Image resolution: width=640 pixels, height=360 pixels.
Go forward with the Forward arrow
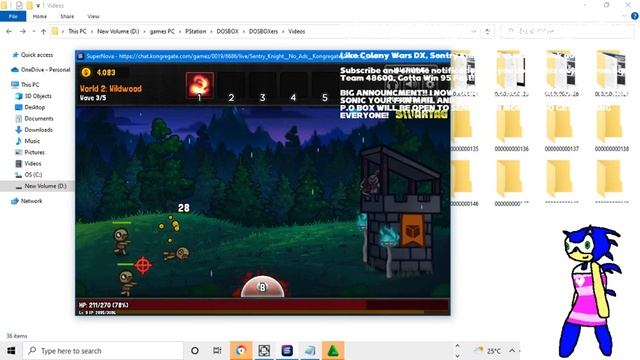(x=23, y=31)
